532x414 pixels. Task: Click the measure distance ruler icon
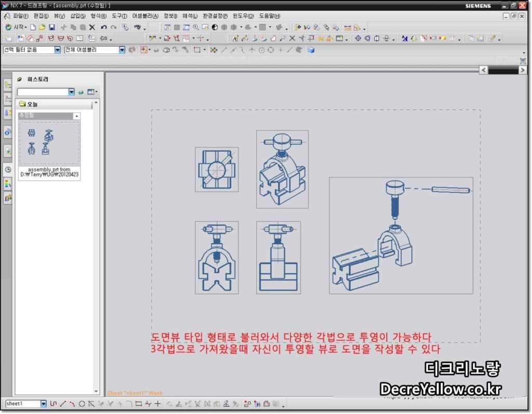pyautogui.click(x=348, y=28)
